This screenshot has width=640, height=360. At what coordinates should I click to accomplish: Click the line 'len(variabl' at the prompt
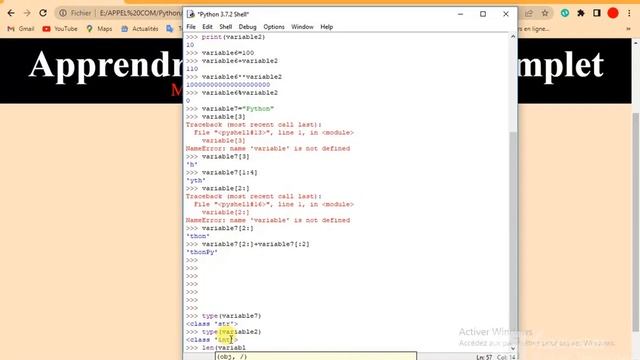(x=224, y=348)
